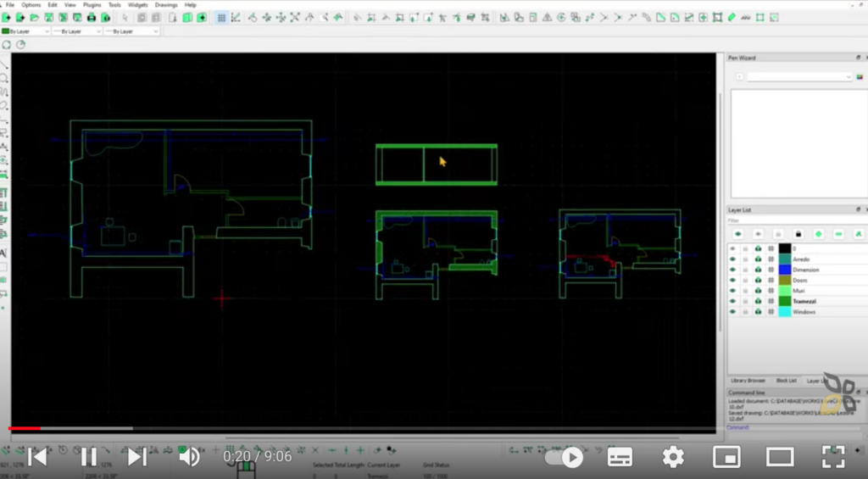Screen dimensions: 868x479
Task: Open the Options menu
Action: [x=31, y=5]
